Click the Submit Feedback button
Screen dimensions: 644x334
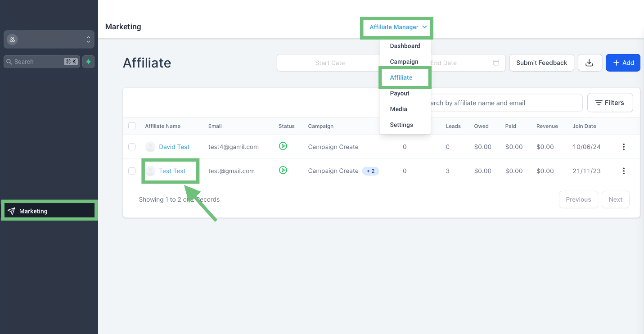click(x=541, y=63)
